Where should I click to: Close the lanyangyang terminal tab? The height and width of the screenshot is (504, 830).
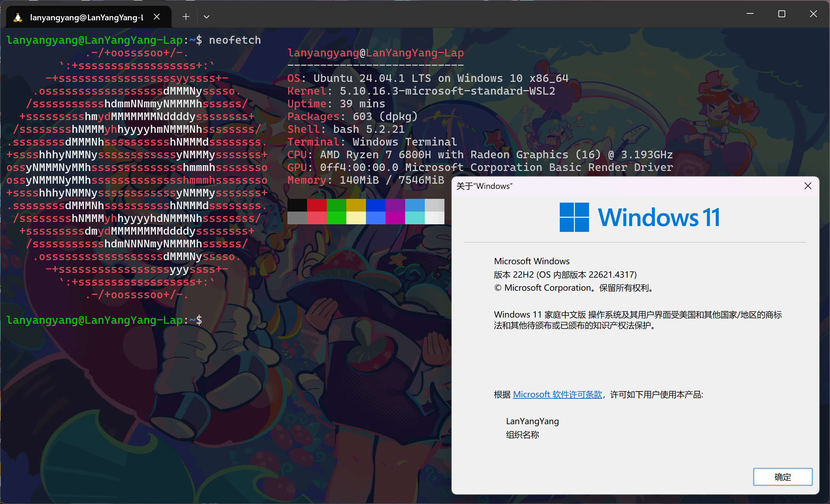point(157,17)
